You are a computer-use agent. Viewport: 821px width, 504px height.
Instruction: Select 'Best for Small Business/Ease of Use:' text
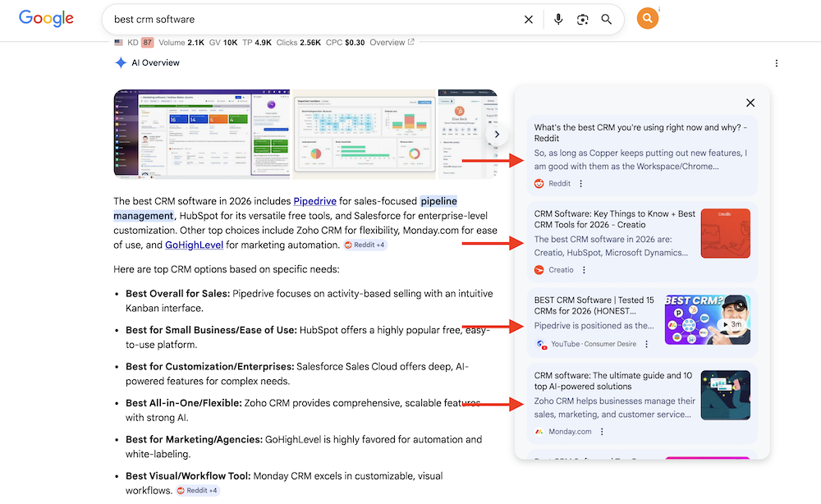coord(211,330)
